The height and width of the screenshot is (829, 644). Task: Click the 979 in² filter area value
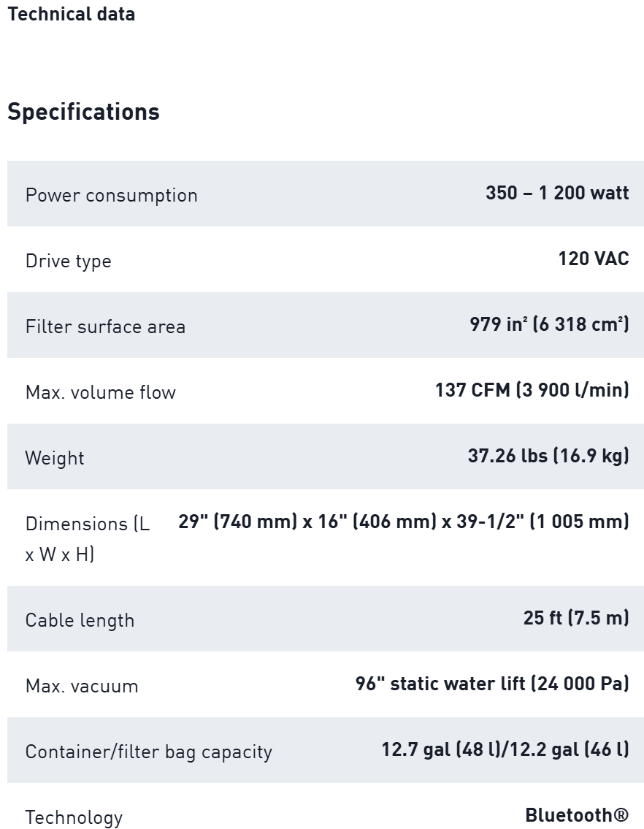pos(548,324)
